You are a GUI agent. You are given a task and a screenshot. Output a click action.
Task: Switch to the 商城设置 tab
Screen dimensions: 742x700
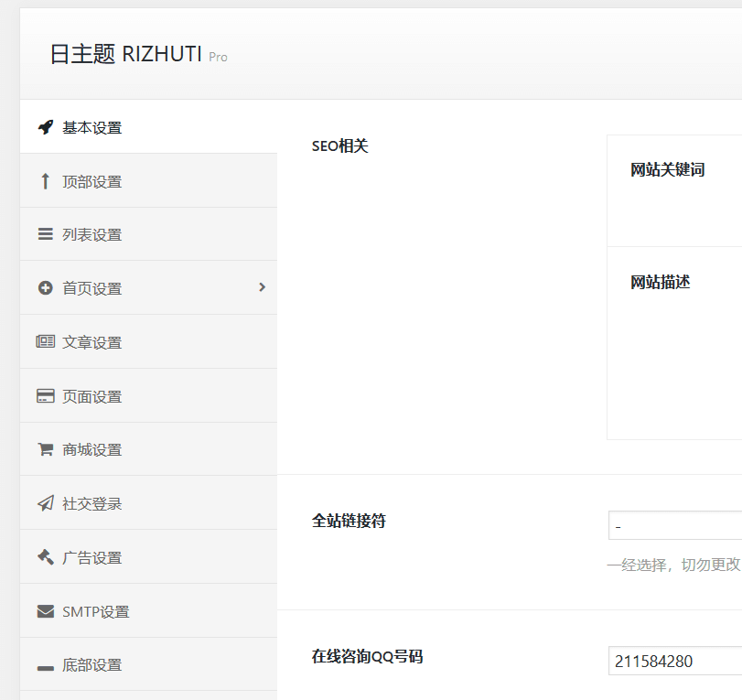tap(91, 450)
